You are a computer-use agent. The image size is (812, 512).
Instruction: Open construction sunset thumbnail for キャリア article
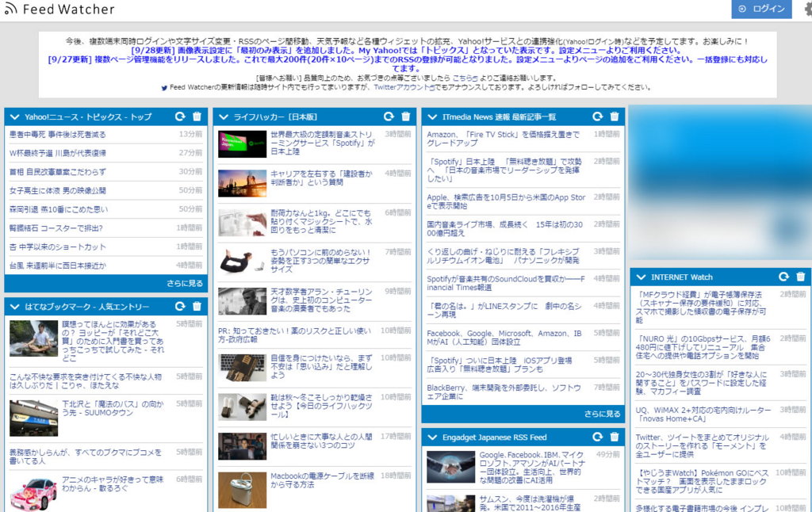click(x=242, y=183)
